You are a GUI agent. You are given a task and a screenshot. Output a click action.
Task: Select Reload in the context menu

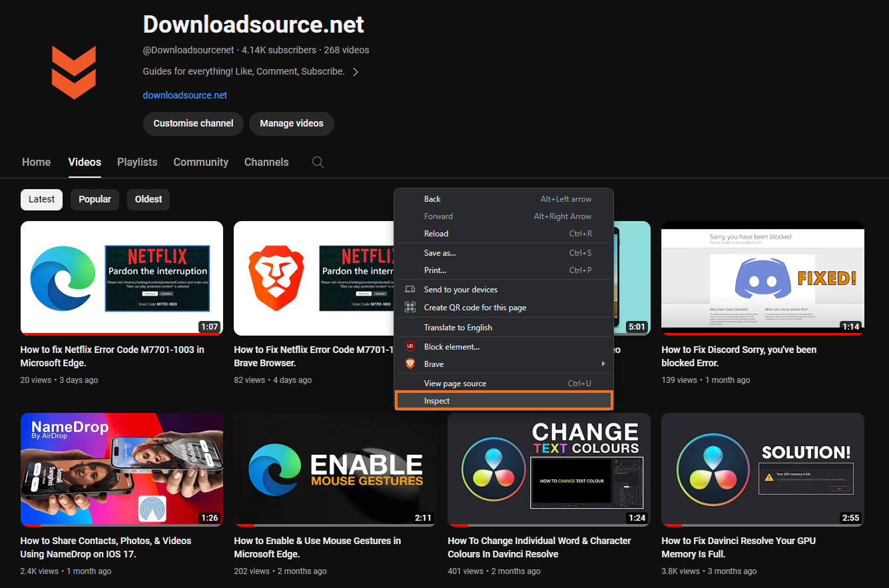(x=503, y=233)
